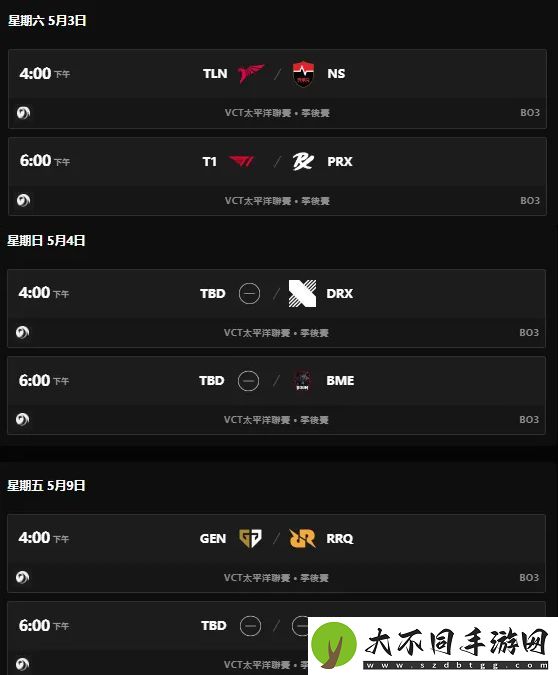Click the DRX team logo

[x=302, y=293]
